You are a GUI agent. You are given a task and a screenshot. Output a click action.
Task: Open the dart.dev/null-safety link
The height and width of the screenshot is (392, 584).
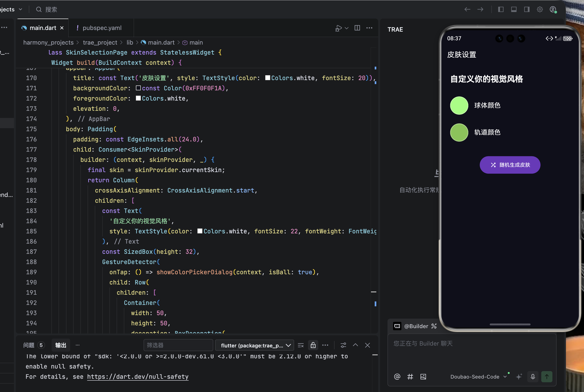coord(138,376)
